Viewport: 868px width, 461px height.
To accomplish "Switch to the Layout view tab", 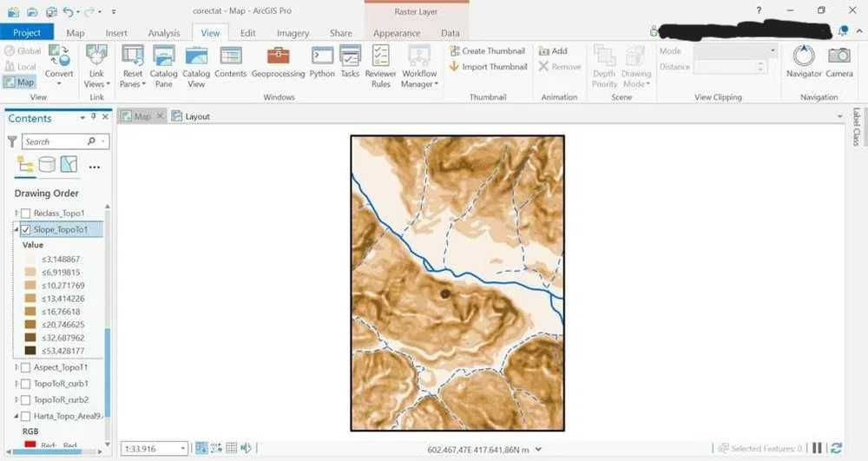I will (191, 116).
